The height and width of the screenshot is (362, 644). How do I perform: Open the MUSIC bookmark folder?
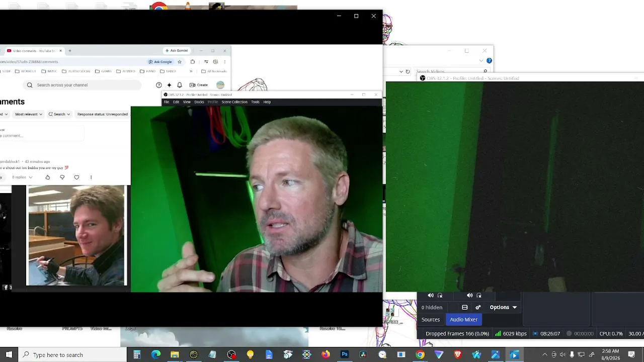(49, 71)
